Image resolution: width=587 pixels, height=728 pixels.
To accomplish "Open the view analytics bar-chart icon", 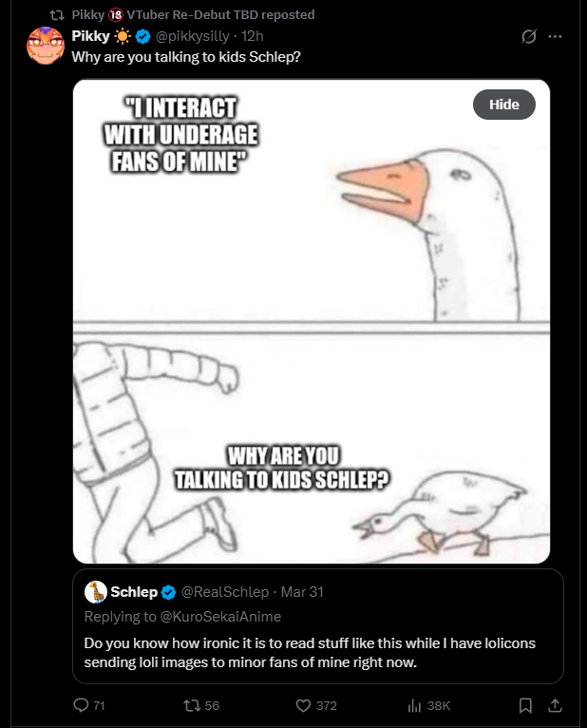I will [414, 705].
